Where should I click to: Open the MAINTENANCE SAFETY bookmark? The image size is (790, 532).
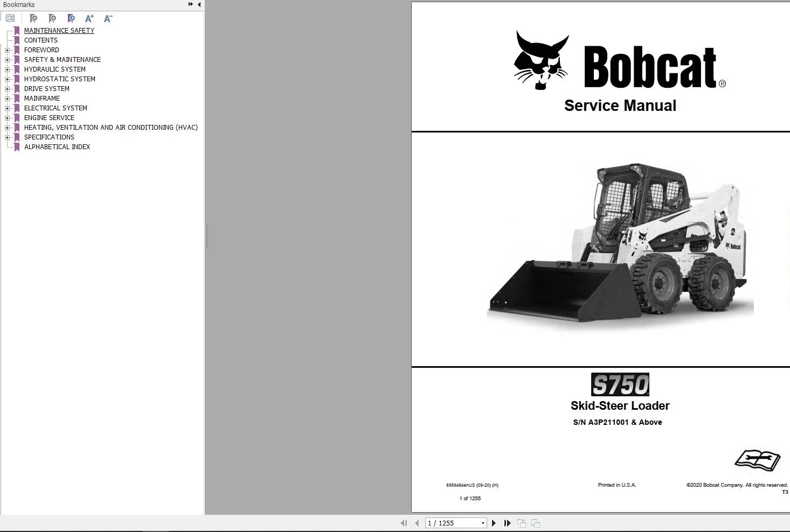(x=59, y=31)
